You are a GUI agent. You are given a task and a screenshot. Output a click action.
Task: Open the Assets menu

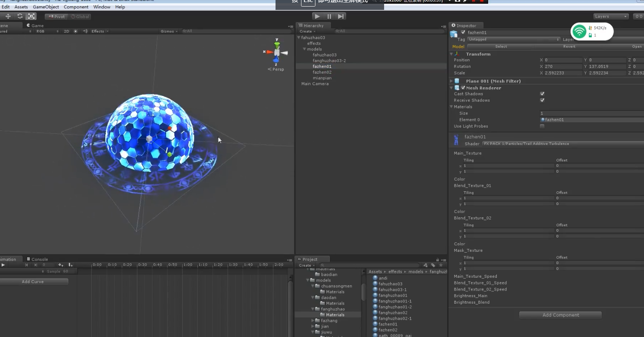[21, 7]
